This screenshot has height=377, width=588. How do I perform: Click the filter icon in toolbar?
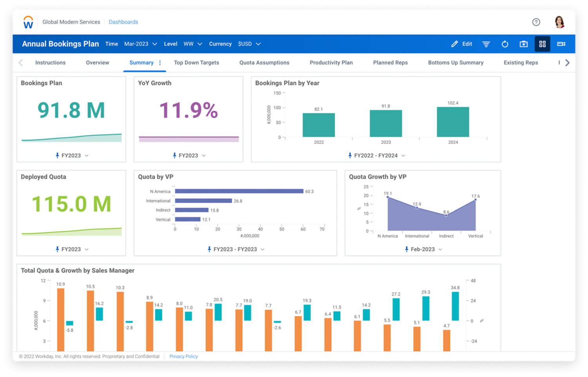click(x=486, y=44)
